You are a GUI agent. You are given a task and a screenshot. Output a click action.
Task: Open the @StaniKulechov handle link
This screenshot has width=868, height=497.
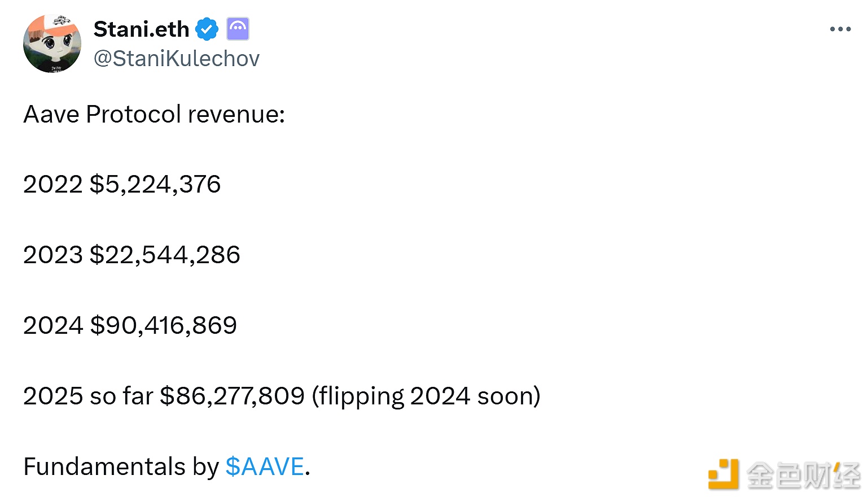[x=176, y=59]
